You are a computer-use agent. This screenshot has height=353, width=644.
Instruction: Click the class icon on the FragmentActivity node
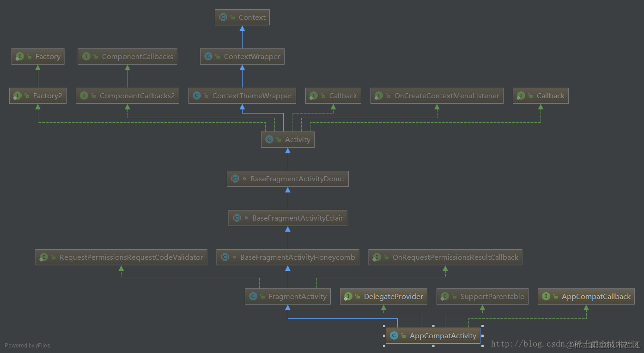tap(253, 297)
